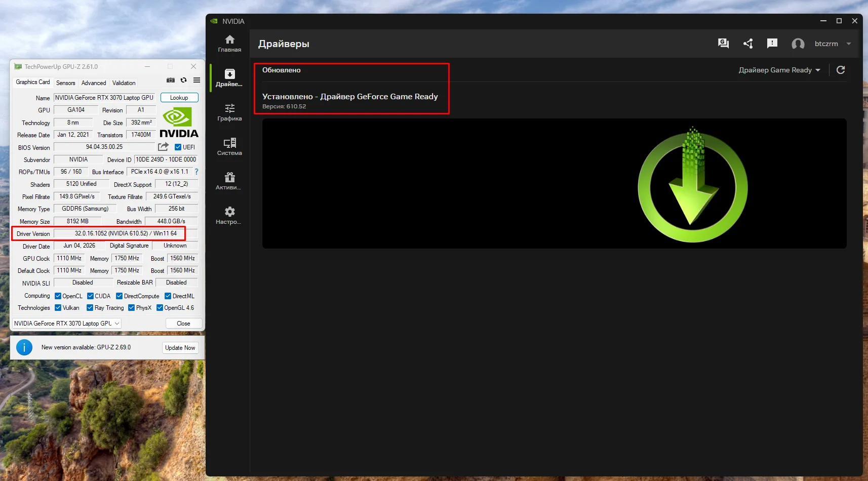Open the GPU-Z hamburger menu
Screen dimensions: 868x481
click(x=197, y=80)
